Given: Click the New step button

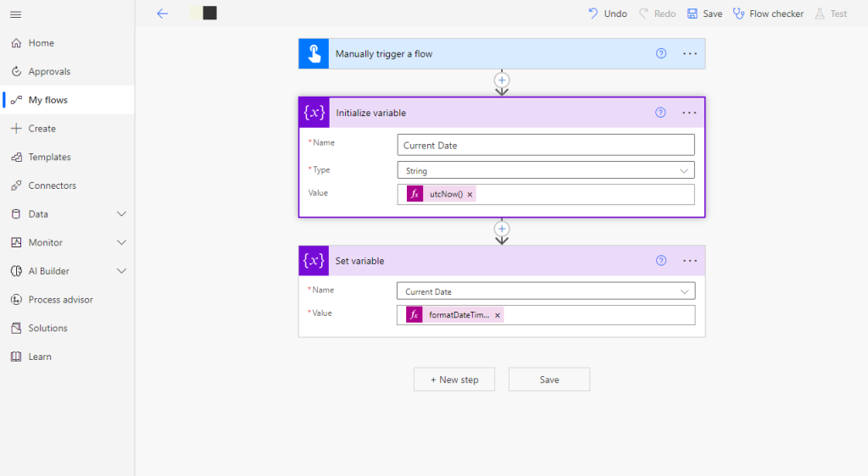Looking at the screenshot, I should pyautogui.click(x=454, y=379).
